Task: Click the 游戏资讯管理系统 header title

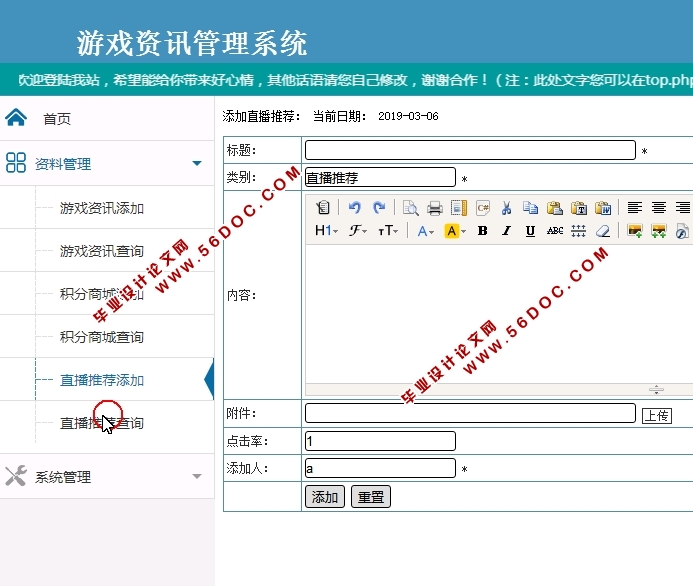Action: [x=192, y=43]
